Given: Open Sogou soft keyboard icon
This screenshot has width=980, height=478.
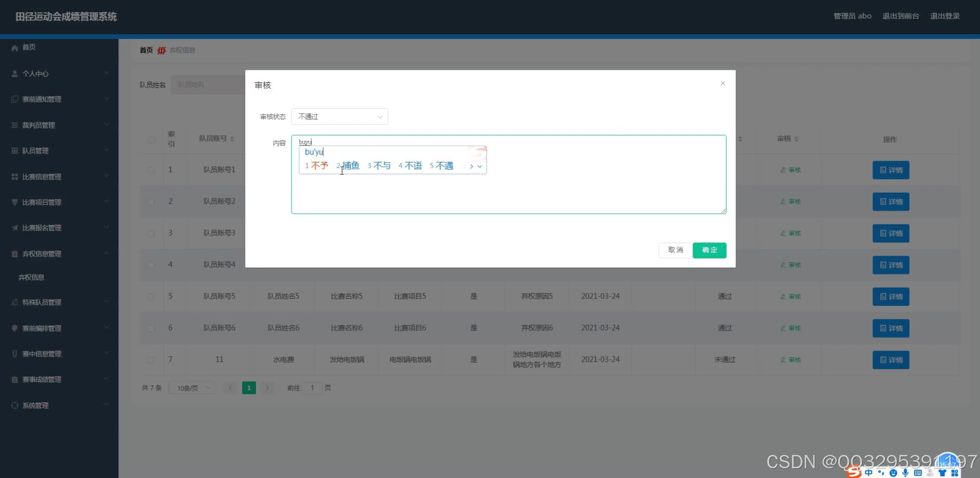Looking at the screenshot, I should [x=918, y=473].
